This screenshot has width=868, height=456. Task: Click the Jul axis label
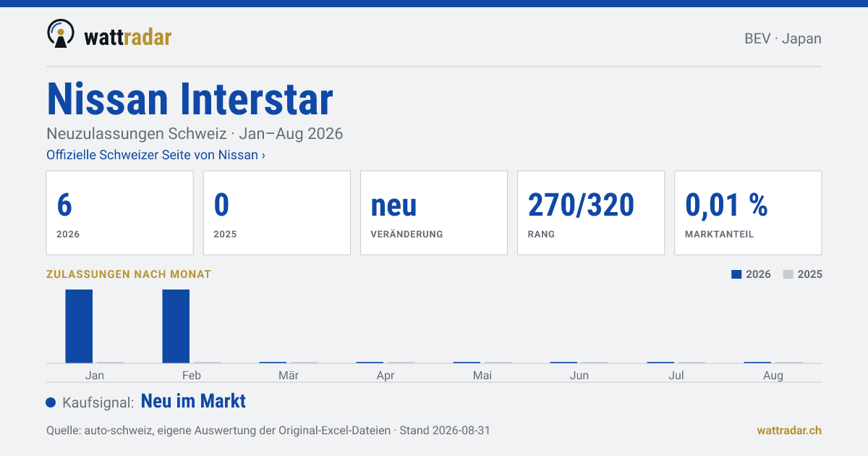[676, 375]
